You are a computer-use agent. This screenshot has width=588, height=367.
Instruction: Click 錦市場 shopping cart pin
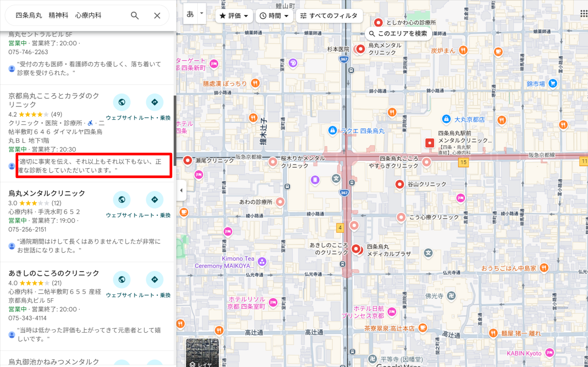click(552, 83)
